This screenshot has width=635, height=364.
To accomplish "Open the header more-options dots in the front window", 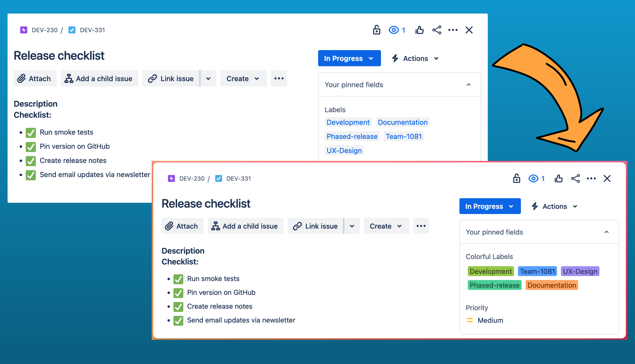I will point(591,179).
